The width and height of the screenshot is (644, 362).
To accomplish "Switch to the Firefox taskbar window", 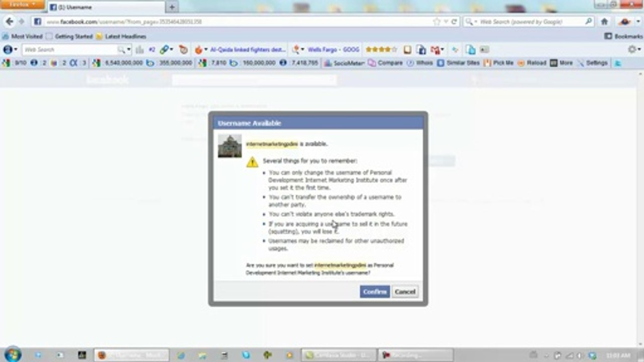I will (133, 355).
